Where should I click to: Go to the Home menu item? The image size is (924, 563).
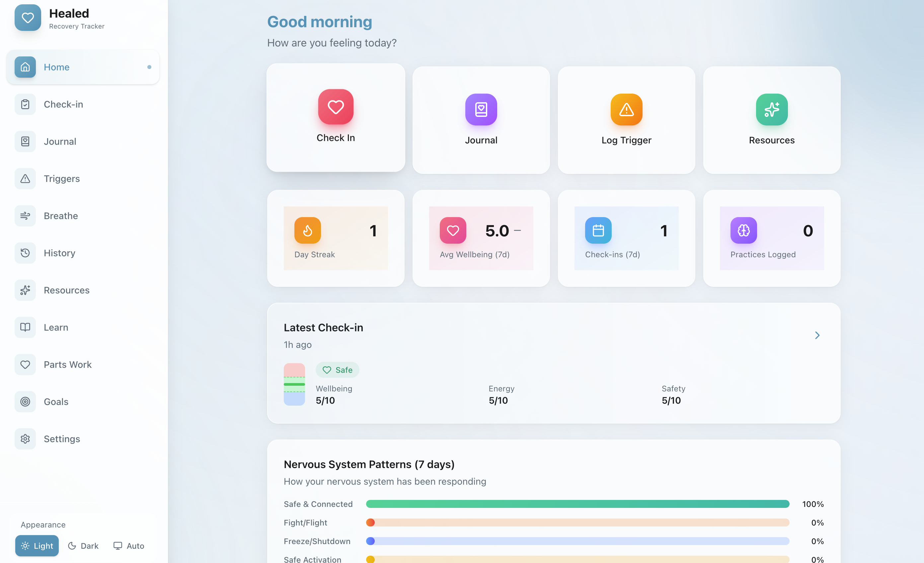[83, 67]
